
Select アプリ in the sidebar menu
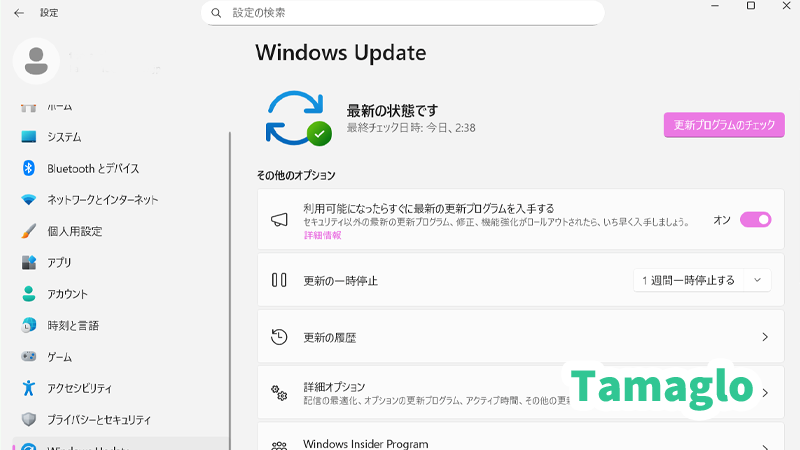(x=59, y=263)
